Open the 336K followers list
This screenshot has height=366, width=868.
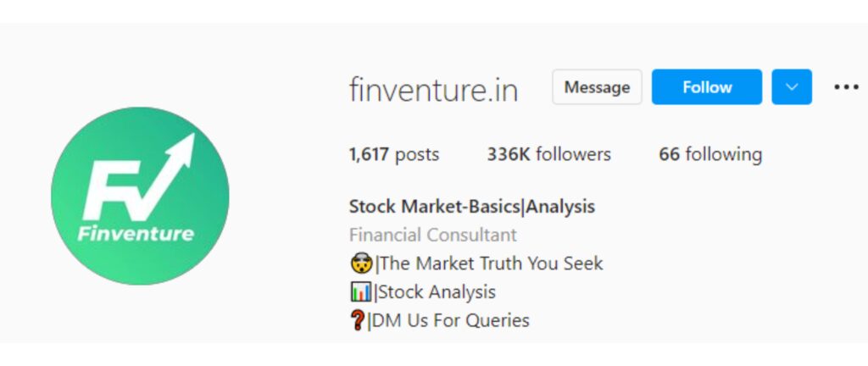click(548, 154)
